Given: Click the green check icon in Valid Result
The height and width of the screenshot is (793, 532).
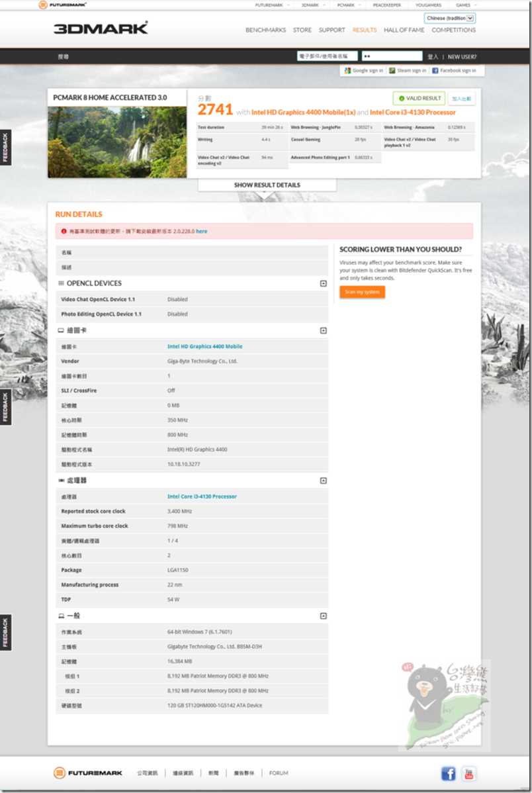Looking at the screenshot, I should coord(402,99).
